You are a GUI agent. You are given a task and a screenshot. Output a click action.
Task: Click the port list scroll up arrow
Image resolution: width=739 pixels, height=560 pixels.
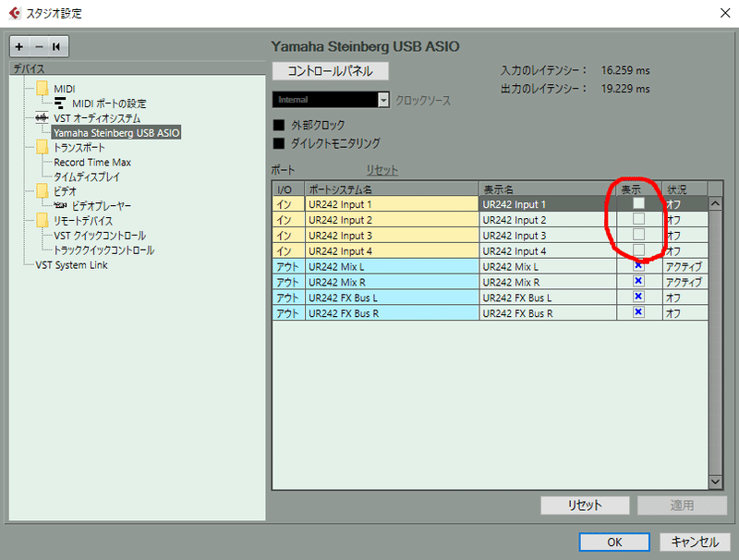715,203
